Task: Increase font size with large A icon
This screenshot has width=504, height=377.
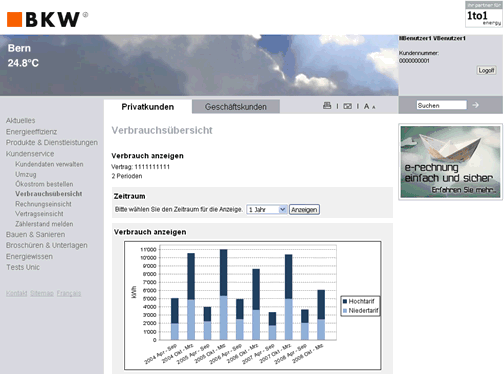Action: (366, 106)
